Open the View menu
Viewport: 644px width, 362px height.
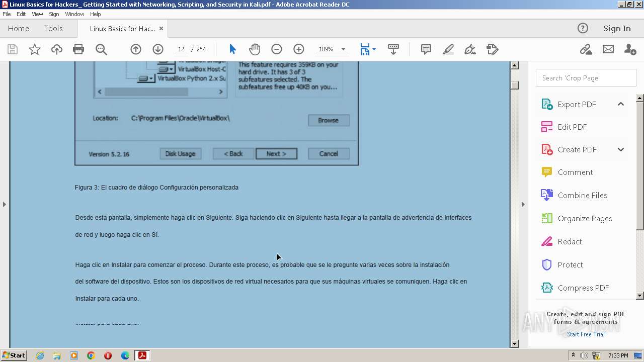(x=37, y=14)
